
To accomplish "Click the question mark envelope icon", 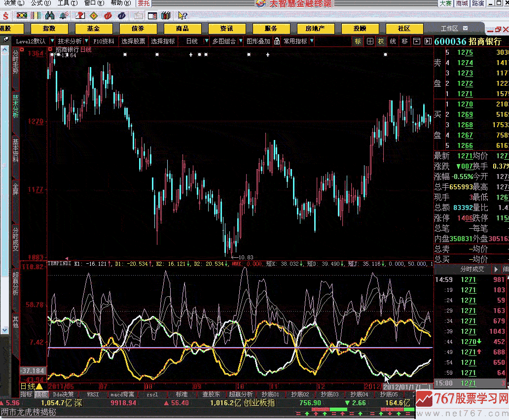I will point(80,15).
